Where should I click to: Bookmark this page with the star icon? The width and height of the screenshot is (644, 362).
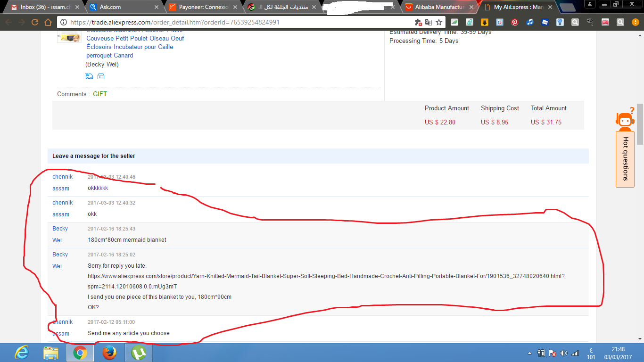pyautogui.click(x=439, y=22)
